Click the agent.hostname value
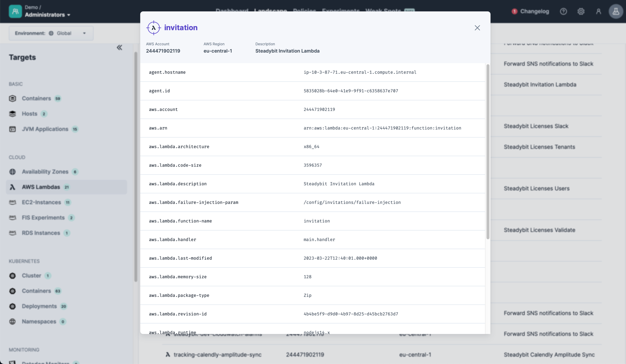Screen dimensions: 626x364 (x=360, y=72)
